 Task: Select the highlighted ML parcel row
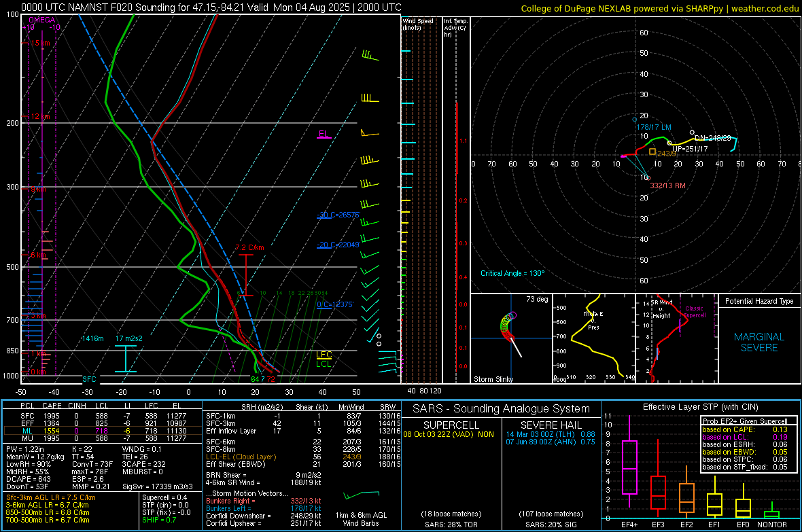(103, 431)
